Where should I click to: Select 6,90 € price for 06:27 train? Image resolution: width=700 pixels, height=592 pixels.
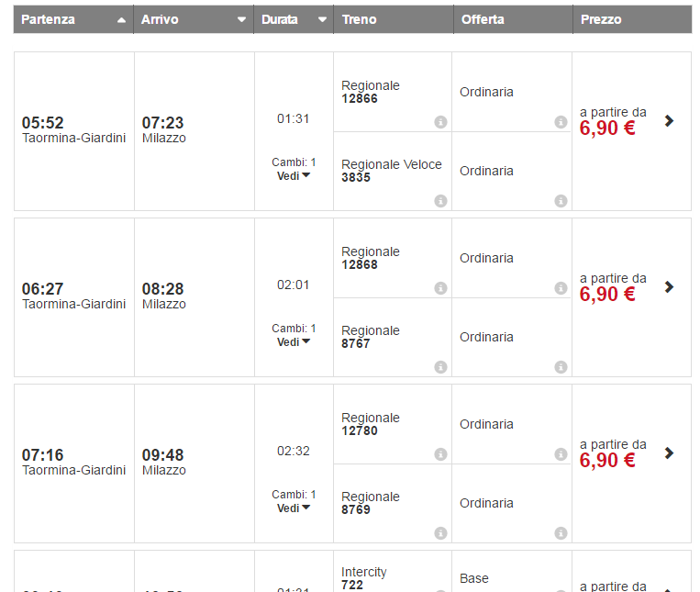click(x=607, y=294)
